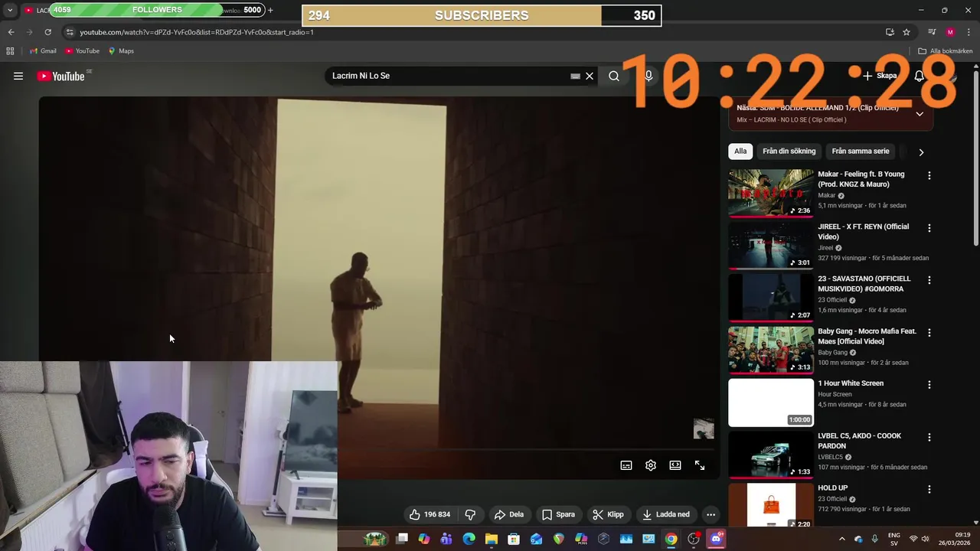Open options for Makar Feeling video

929,176
